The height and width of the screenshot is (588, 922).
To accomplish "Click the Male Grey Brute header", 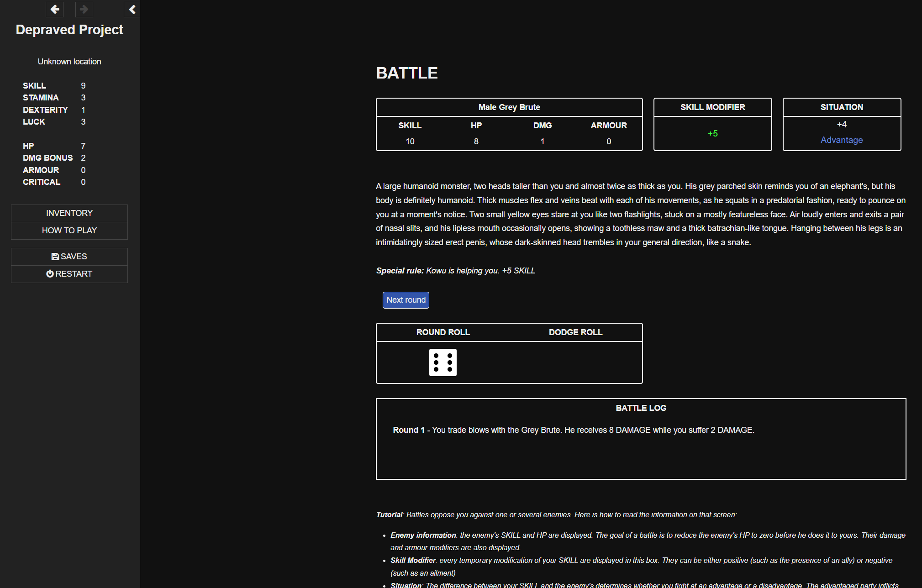I will [x=509, y=107].
